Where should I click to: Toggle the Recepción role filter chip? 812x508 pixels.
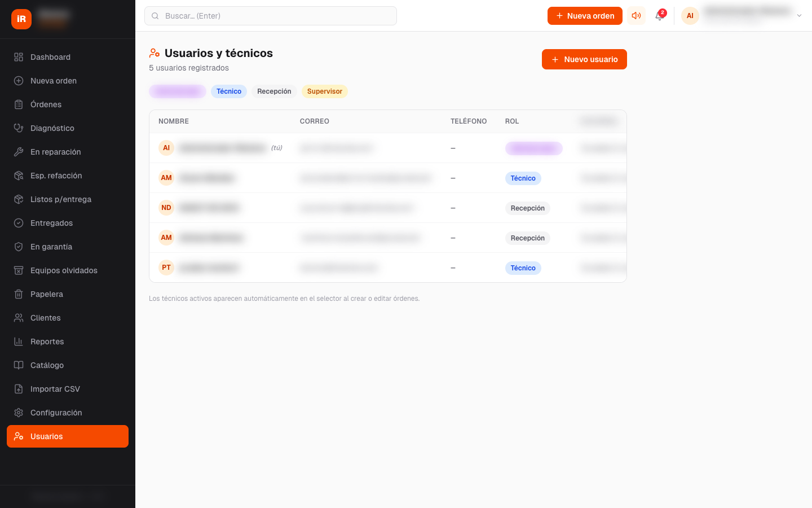point(274,91)
